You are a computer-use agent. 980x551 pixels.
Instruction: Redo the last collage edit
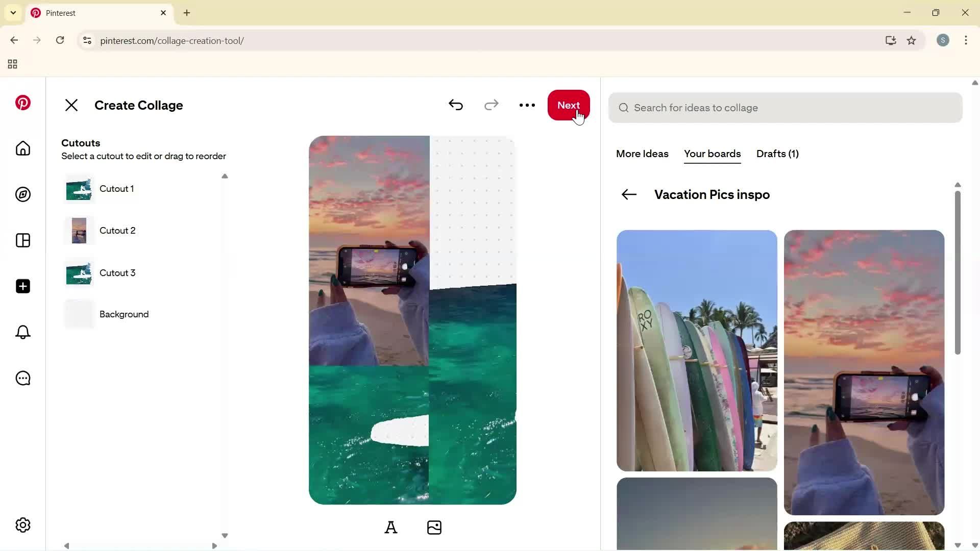(491, 105)
